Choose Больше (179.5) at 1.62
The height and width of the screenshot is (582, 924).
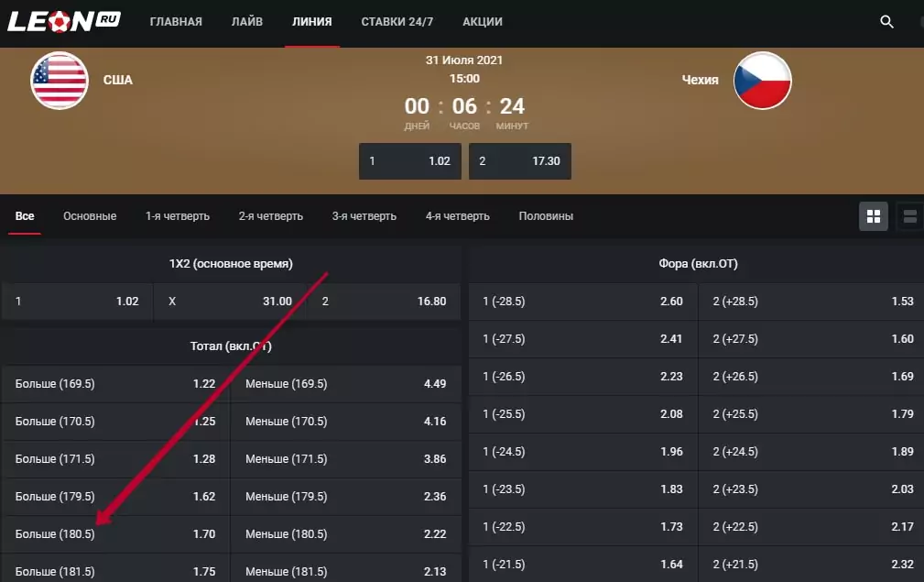(115, 497)
